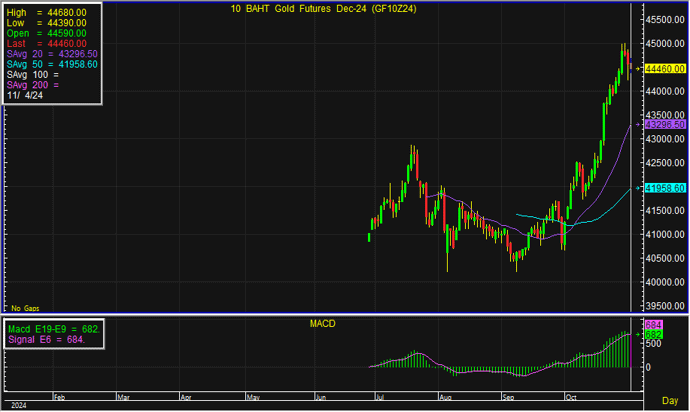The width and height of the screenshot is (690, 412).
Task: Click the 'Signal E6' legend entry
Action: pyautogui.click(x=48, y=340)
